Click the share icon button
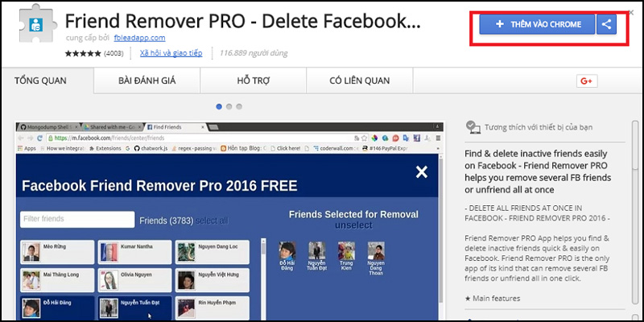The width and height of the screenshot is (644, 322). [607, 24]
